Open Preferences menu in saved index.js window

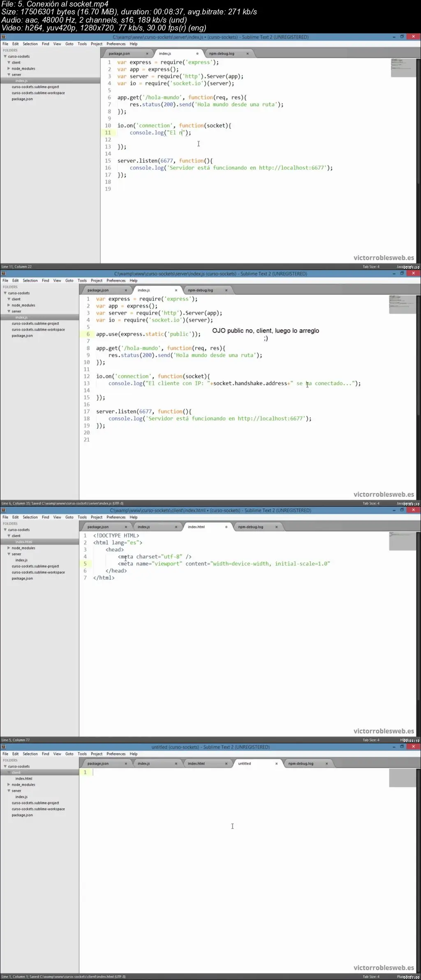point(116,281)
